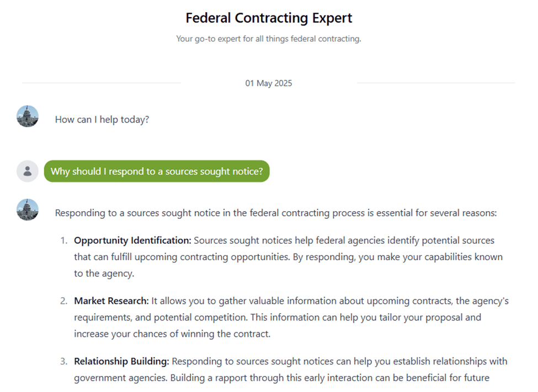
Task: Click the "Responding to a sources sought notice" intro sentence
Action: click(x=276, y=213)
